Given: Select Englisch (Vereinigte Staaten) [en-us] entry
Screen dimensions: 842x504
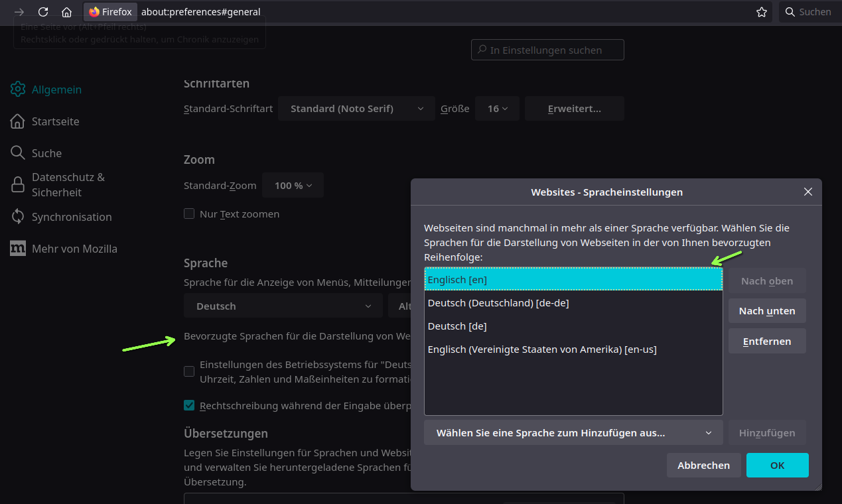Looking at the screenshot, I should tap(541, 349).
